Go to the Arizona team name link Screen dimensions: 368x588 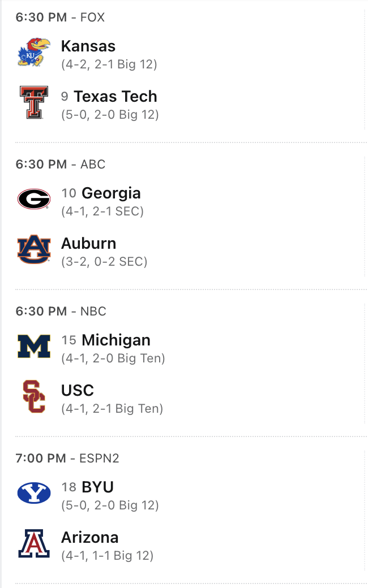click(89, 538)
